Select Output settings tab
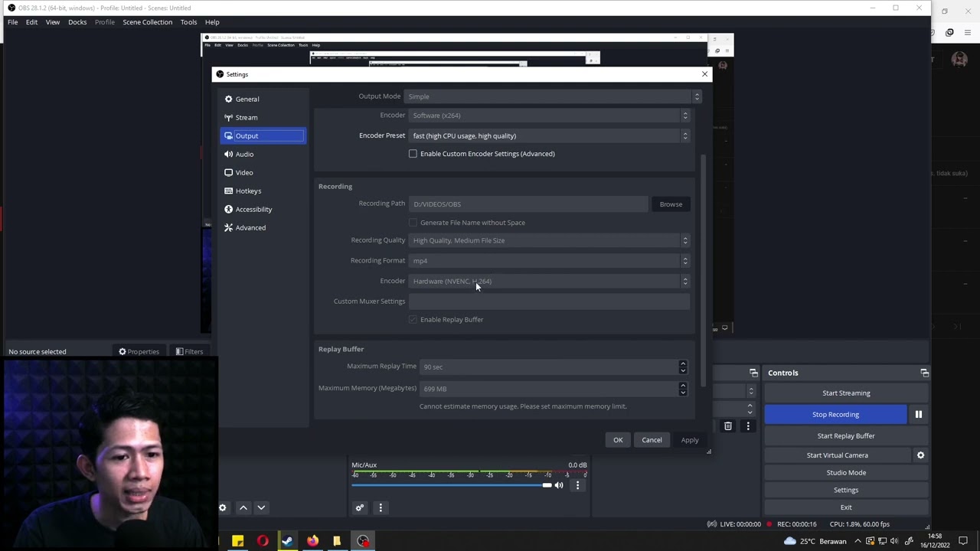This screenshot has height=551, width=980. coord(263,135)
